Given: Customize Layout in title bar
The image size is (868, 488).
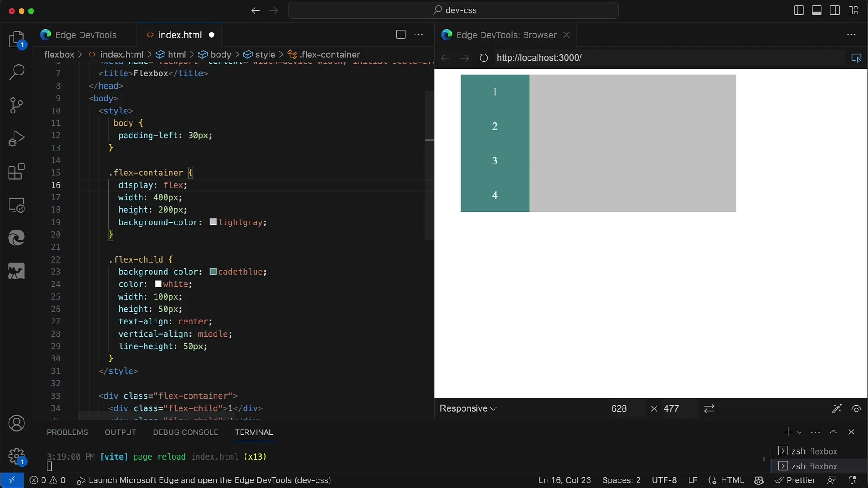Looking at the screenshot, I should [x=853, y=10].
